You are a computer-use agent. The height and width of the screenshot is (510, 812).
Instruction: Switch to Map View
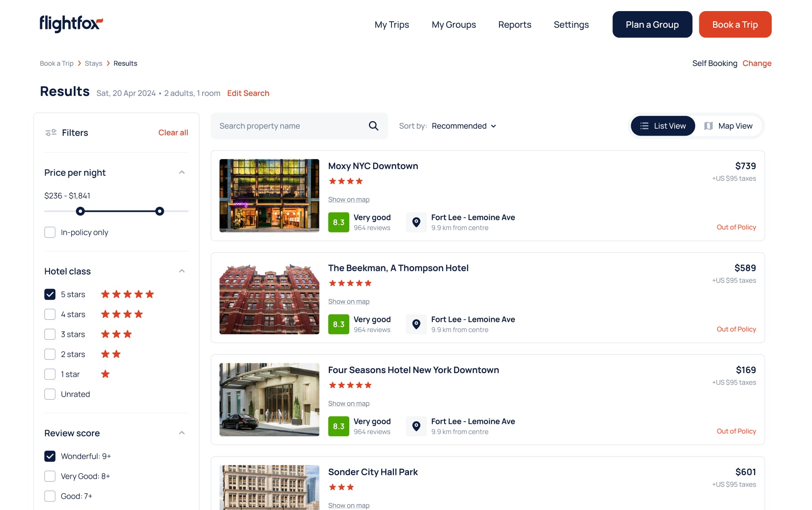click(728, 126)
